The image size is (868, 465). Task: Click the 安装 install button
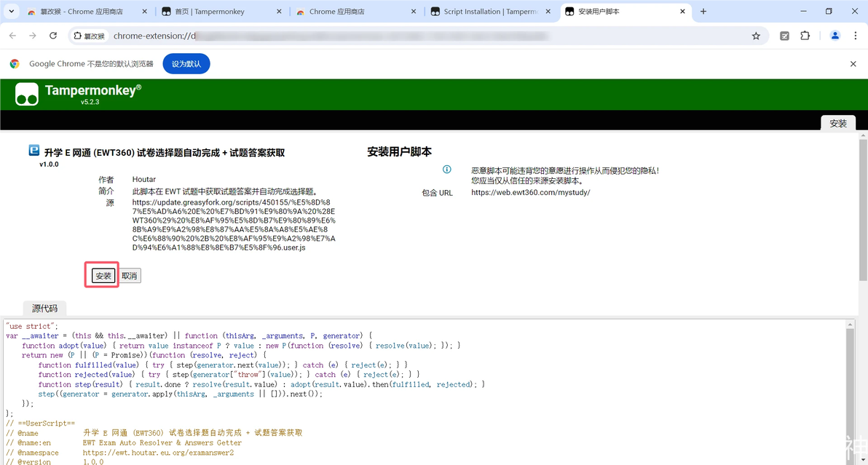pos(103,276)
